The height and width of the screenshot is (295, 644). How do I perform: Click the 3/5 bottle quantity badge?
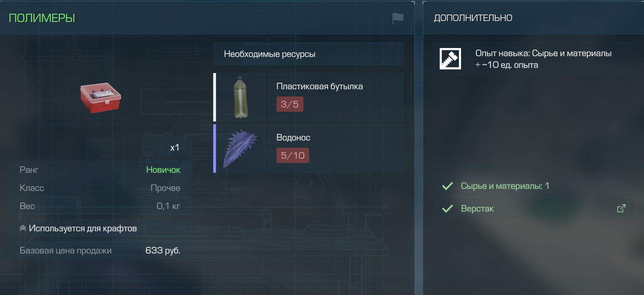(x=290, y=104)
